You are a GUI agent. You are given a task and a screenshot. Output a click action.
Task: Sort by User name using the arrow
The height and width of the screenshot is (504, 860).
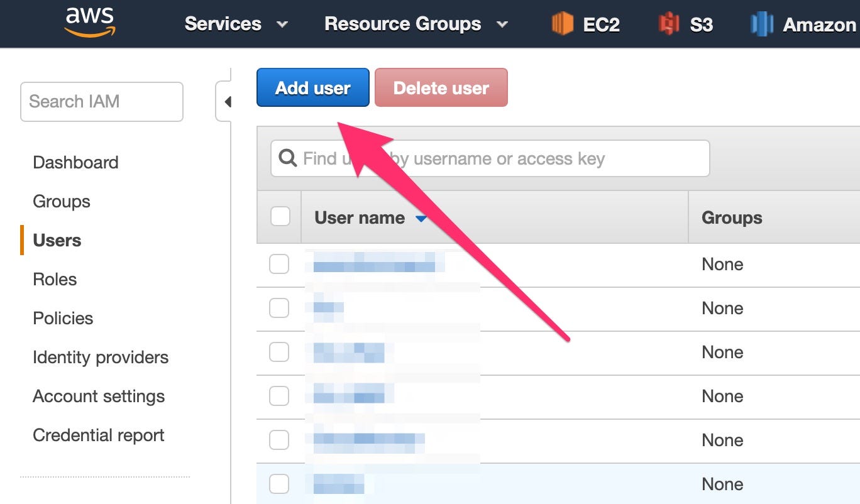click(421, 219)
